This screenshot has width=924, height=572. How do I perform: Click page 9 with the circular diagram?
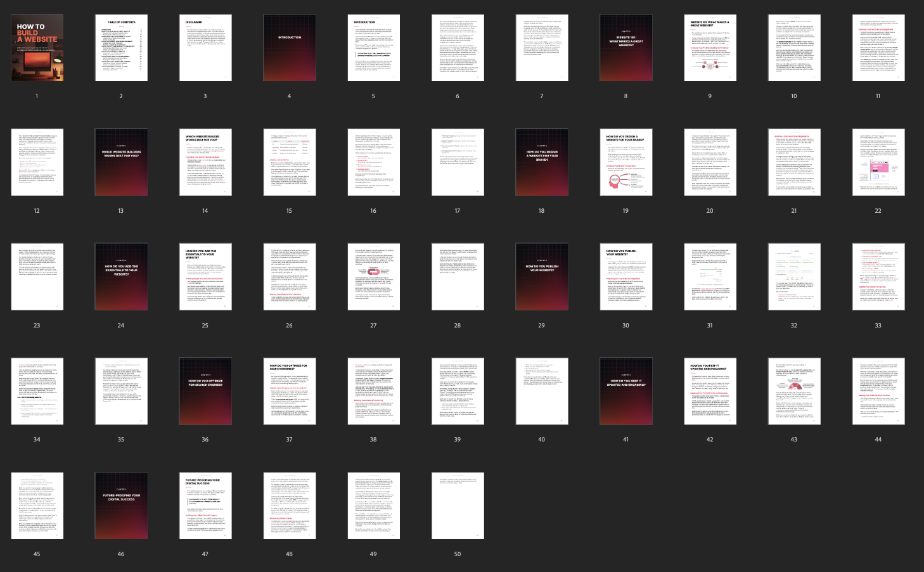(710, 48)
